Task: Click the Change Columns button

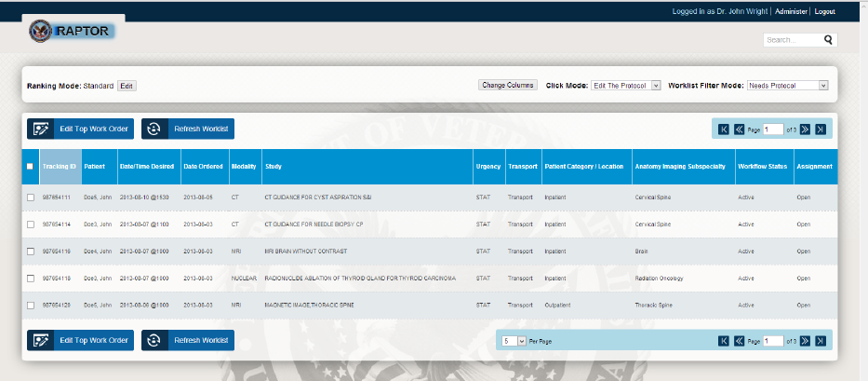Action: click(x=508, y=85)
